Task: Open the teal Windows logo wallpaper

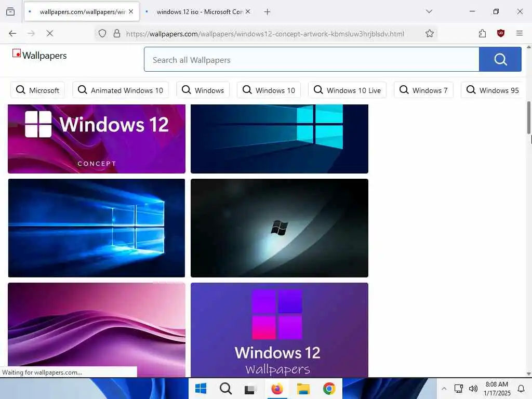Action: [279, 139]
